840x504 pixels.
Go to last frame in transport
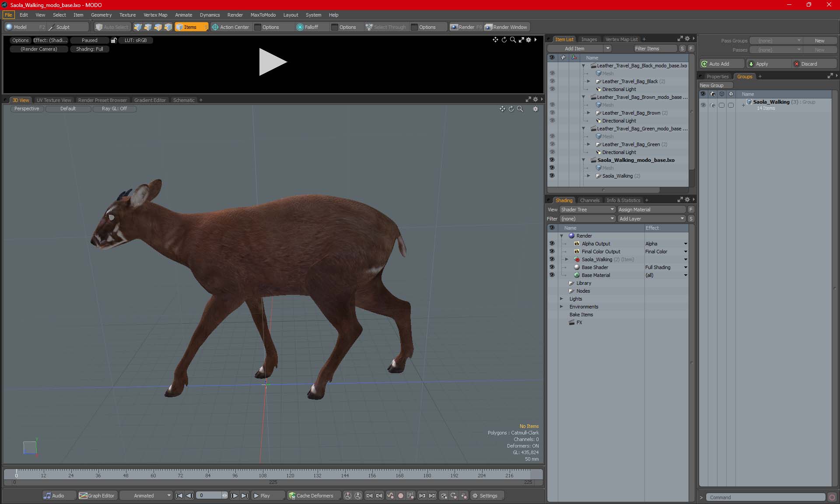click(245, 496)
